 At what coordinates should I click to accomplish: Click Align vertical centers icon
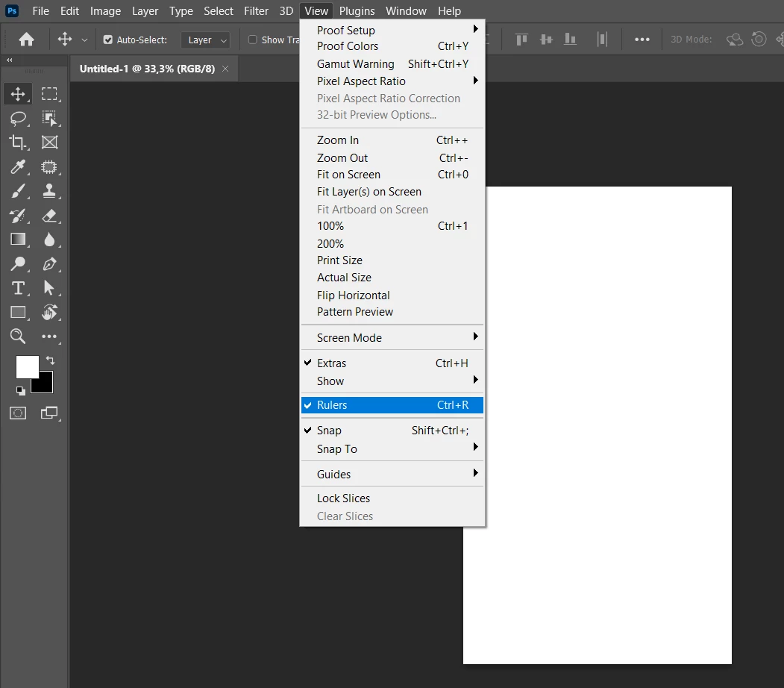[x=546, y=39]
